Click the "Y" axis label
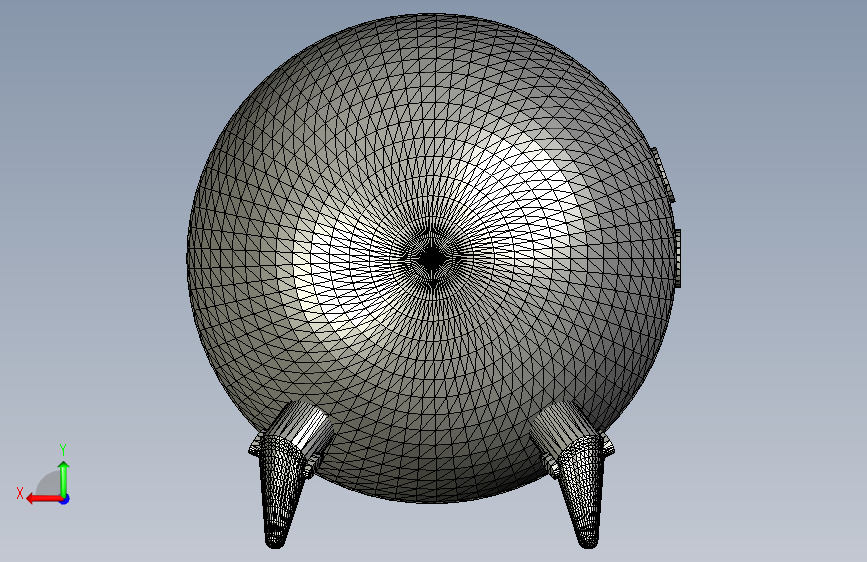 point(63,449)
